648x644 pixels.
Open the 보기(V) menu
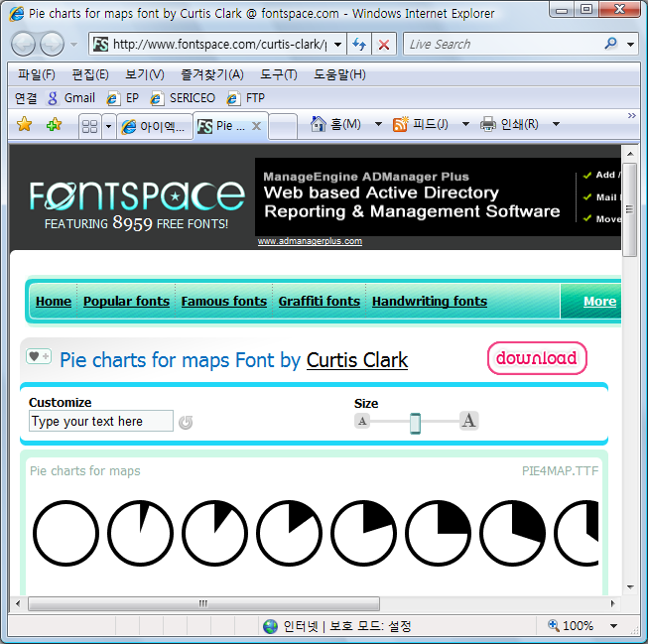pos(145,74)
